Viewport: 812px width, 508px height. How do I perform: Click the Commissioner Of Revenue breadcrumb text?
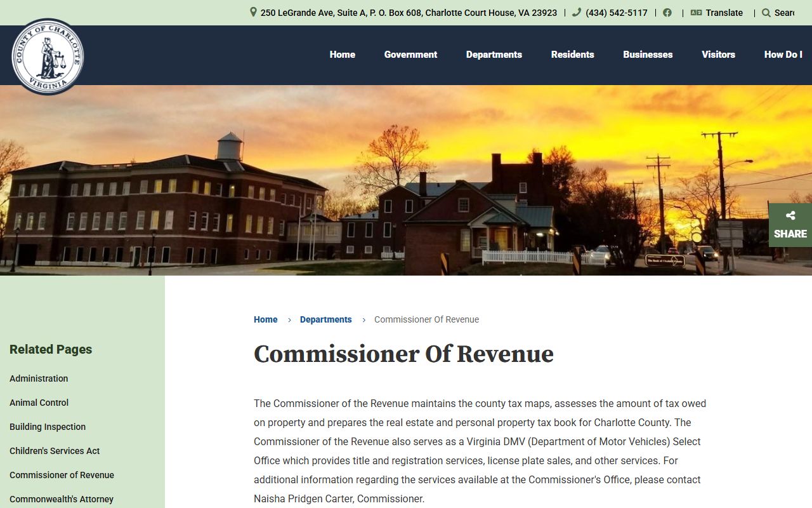(x=426, y=319)
